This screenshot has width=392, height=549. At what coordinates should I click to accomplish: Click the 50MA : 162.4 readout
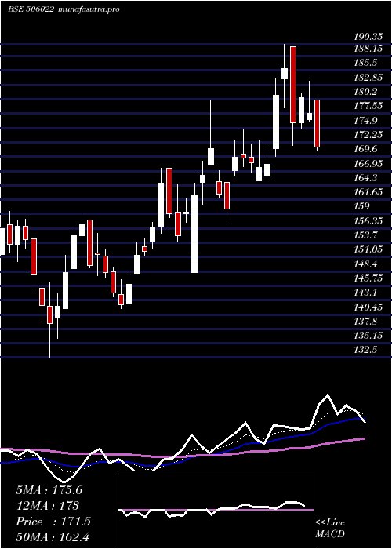[x=54, y=536]
